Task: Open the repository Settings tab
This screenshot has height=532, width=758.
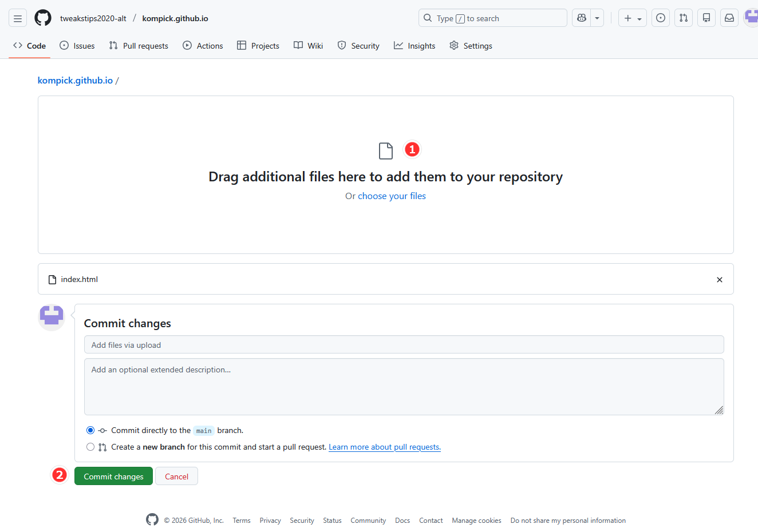Action: click(471, 45)
